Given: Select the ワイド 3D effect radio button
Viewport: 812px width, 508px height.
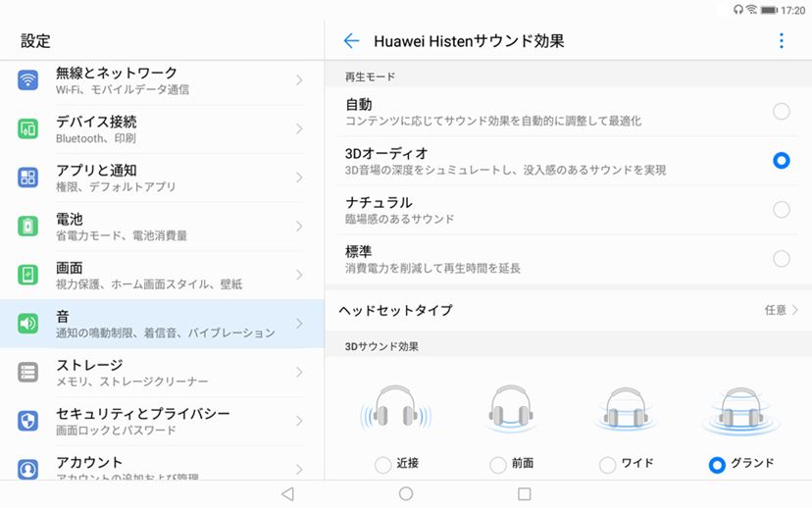Looking at the screenshot, I should [607, 465].
